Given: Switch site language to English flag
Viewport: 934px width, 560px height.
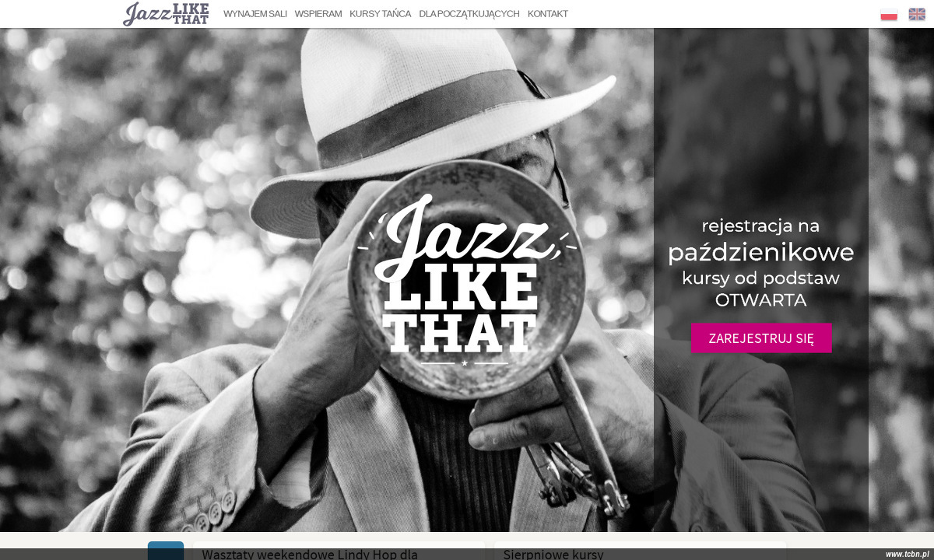Looking at the screenshot, I should click(917, 14).
